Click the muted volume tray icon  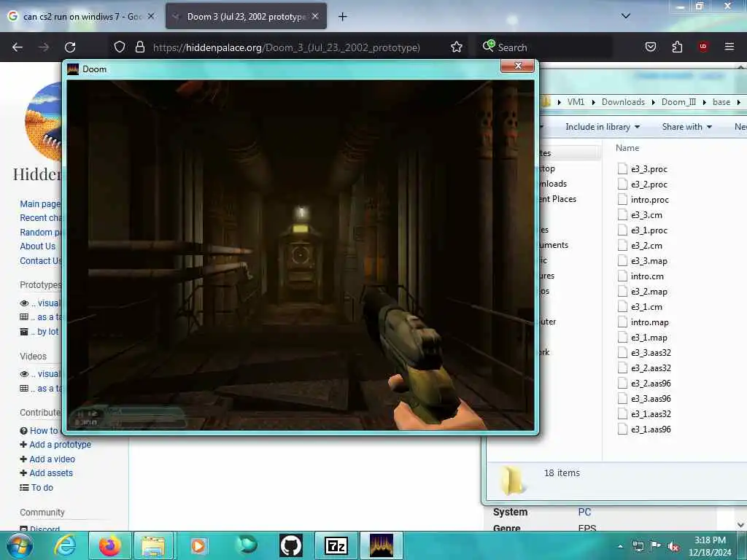[x=673, y=546]
